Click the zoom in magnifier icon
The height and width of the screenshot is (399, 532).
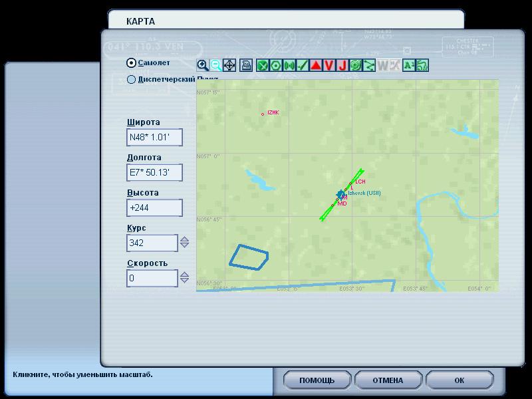203,65
